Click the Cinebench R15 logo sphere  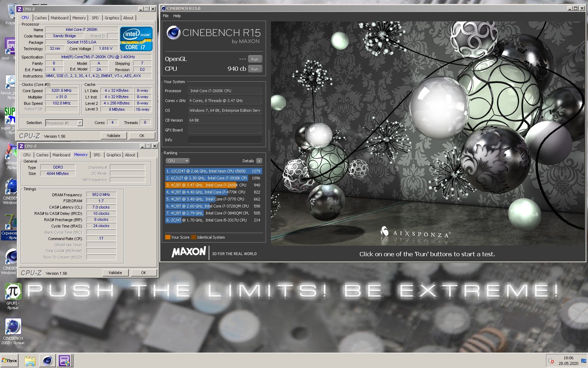173,33
